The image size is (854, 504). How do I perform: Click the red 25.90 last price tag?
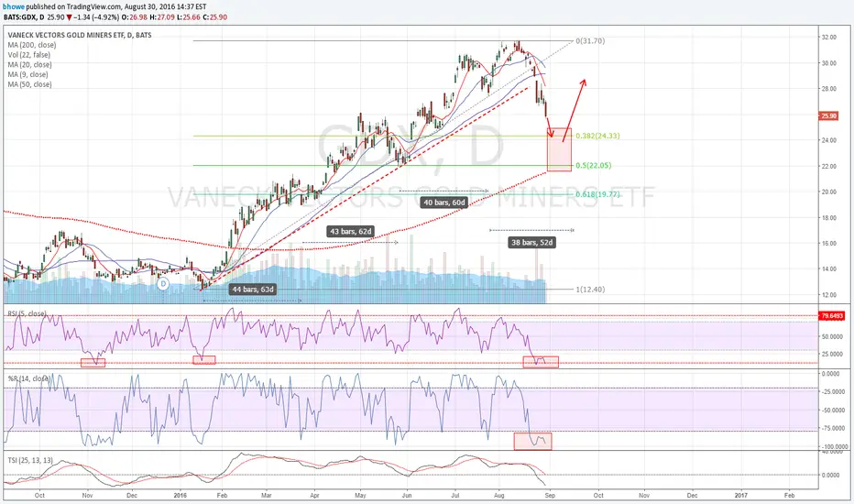pyautogui.click(x=828, y=116)
